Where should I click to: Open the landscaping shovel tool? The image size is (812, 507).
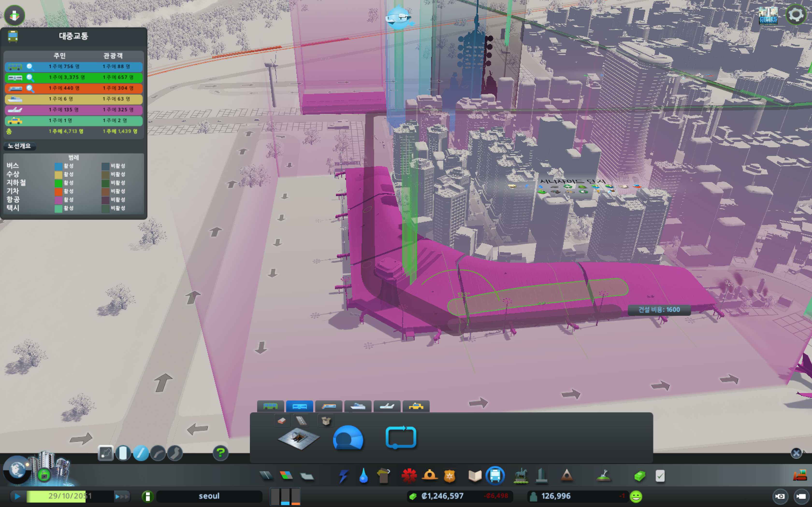tap(603, 475)
